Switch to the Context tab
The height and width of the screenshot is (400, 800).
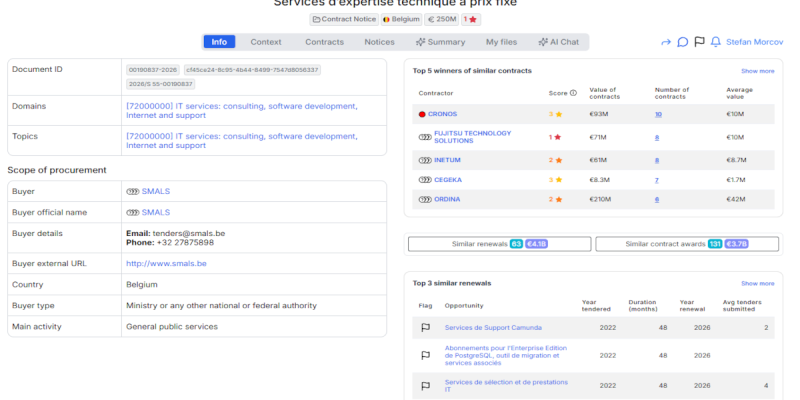pos(266,42)
